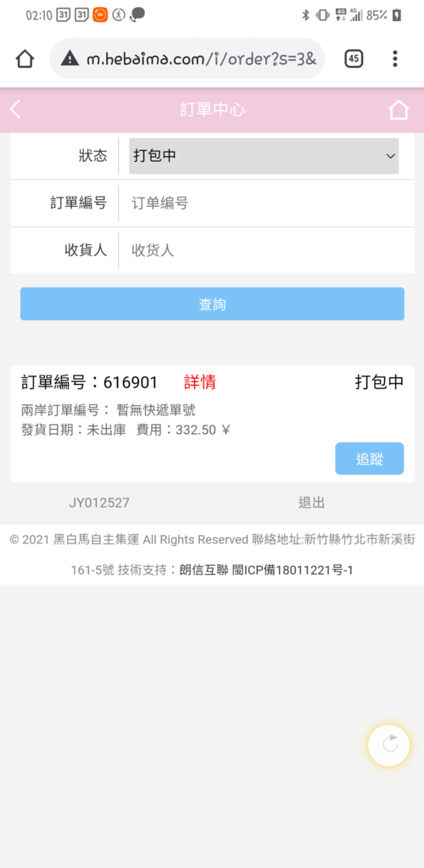Click into the 收貨人 input field
This screenshot has height=868, width=424.
tap(267, 250)
